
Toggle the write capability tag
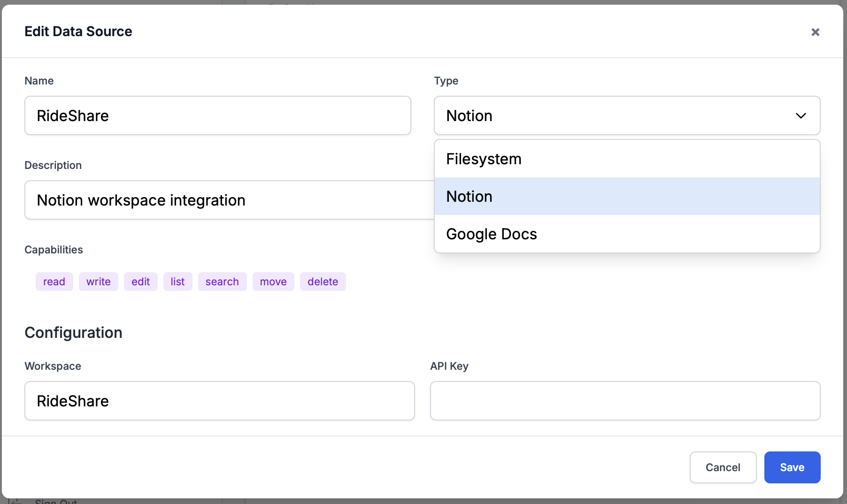(98, 282)
